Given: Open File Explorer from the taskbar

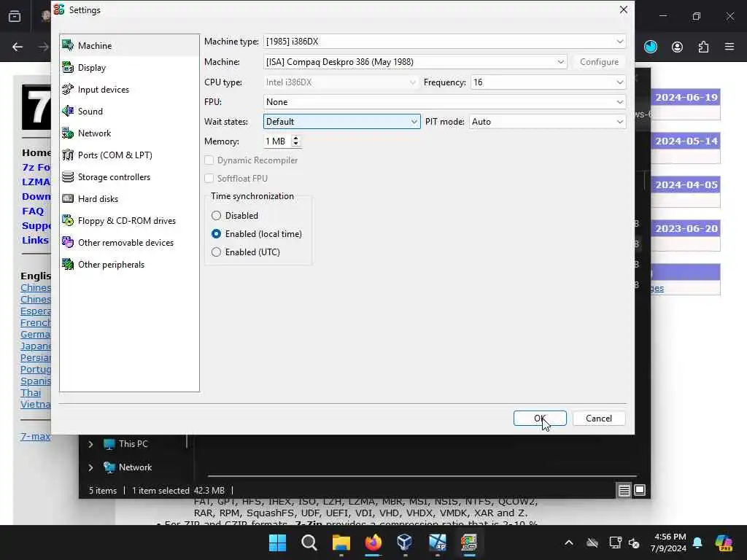Looking at the screenshot, I should point(341,542).
